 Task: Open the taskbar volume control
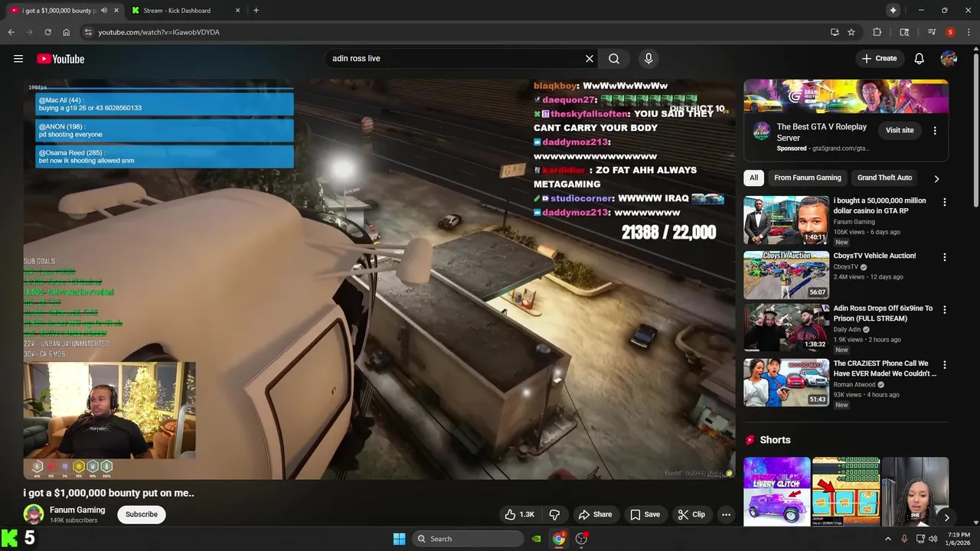933,539
